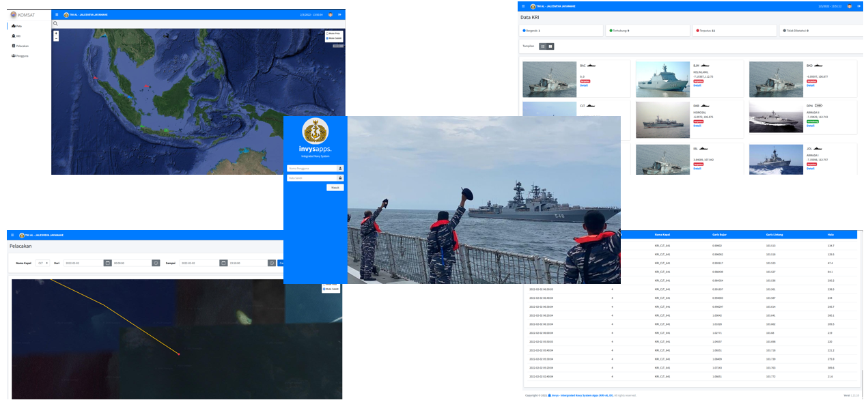Image resolution: width=868 pixels, height=413 pixels.
Task: Select the Mode Peta radio on the main map
Action: [x=328, y=33]
